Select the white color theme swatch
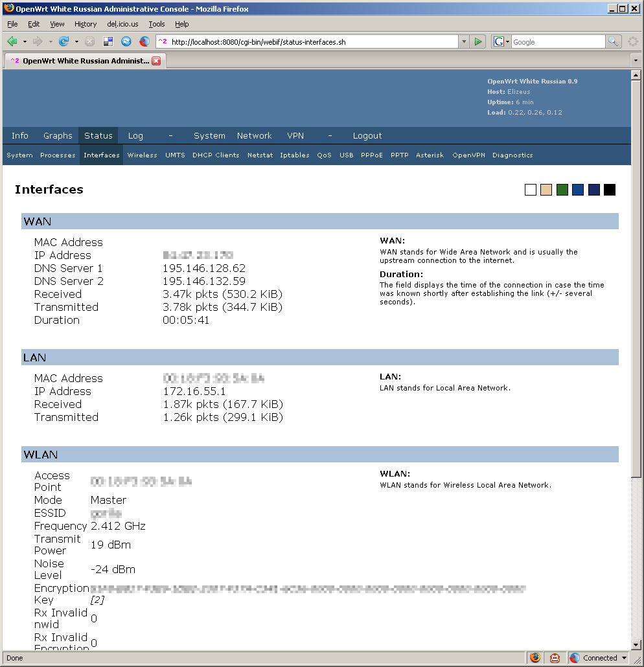This screenshot has width=644, height=667. (531, 190)
